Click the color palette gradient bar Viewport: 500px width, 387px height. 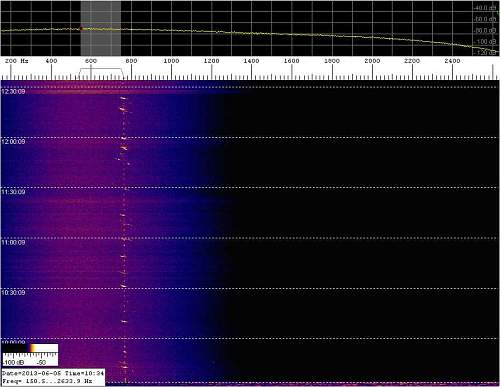(x=30, y=348)
